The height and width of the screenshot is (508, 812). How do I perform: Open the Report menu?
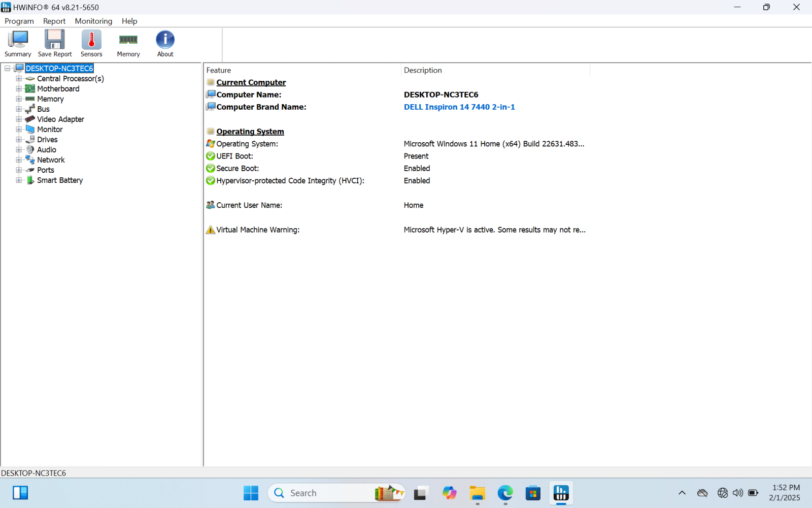click(54, 21)
